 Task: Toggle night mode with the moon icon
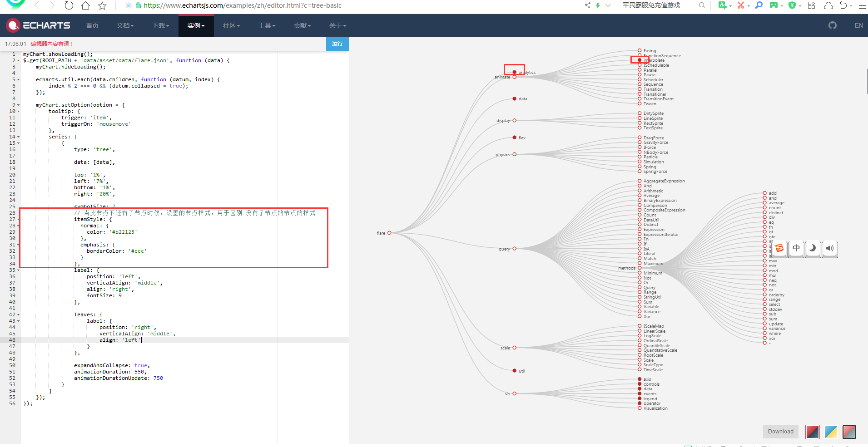(813, 249)
